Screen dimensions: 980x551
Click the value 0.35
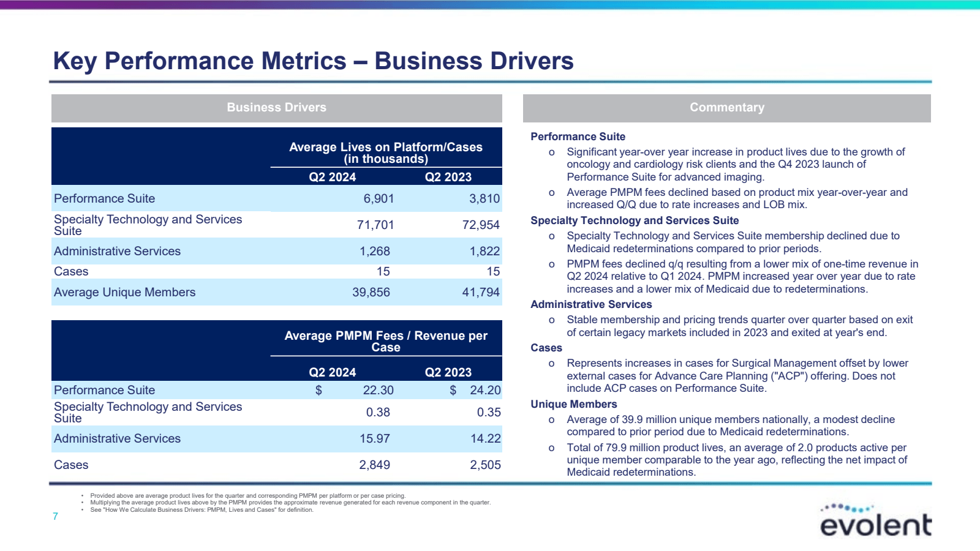click(489, 412)
